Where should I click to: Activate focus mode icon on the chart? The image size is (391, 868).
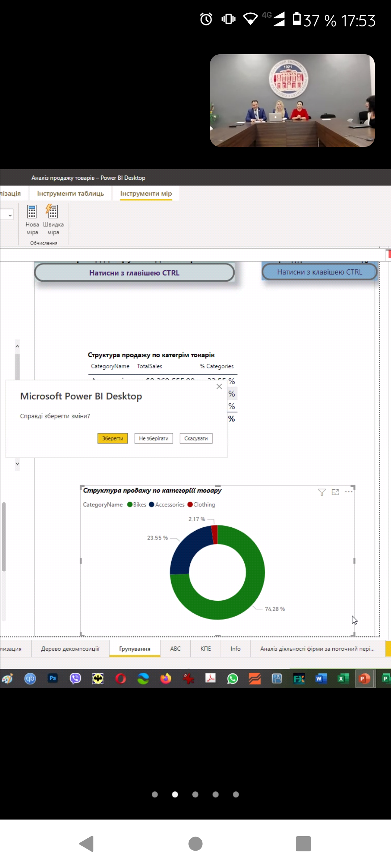pos(335,492)
